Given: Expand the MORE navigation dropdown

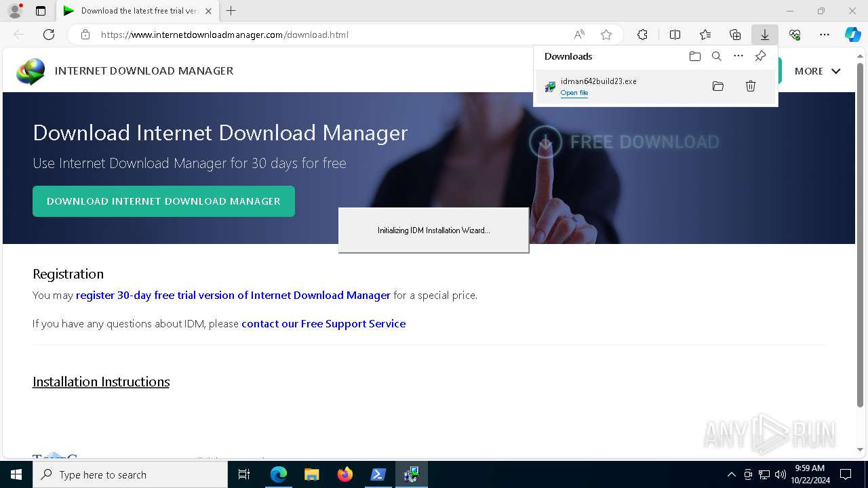Looking at the screenshot, I should (x=818, y=71).
